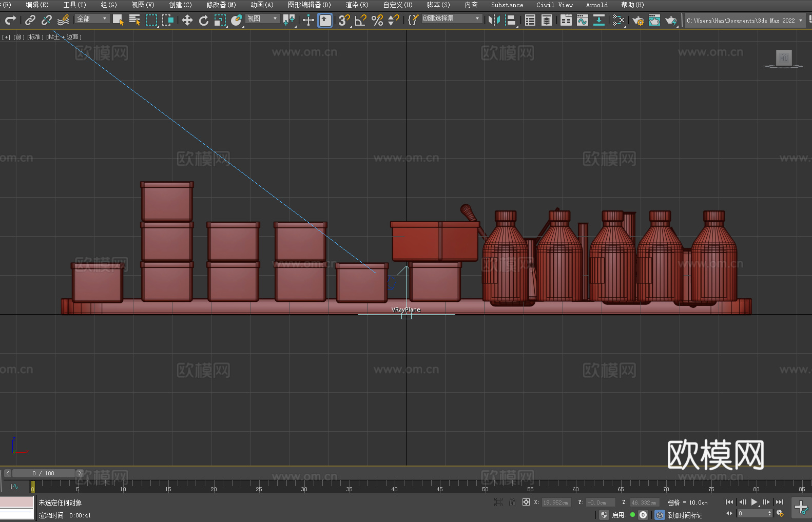
Task: Click Isolate Selection toggle icon
Action: [498, 502]
